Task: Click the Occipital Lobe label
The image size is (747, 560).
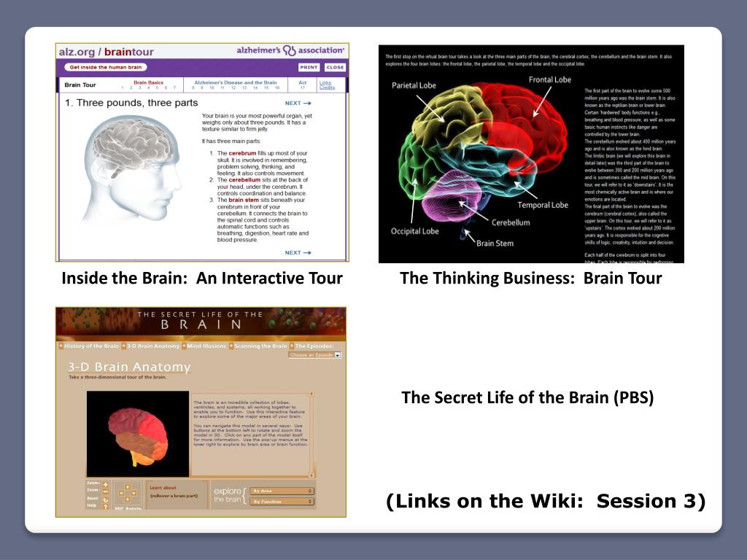Action: (x=414, y=231)
